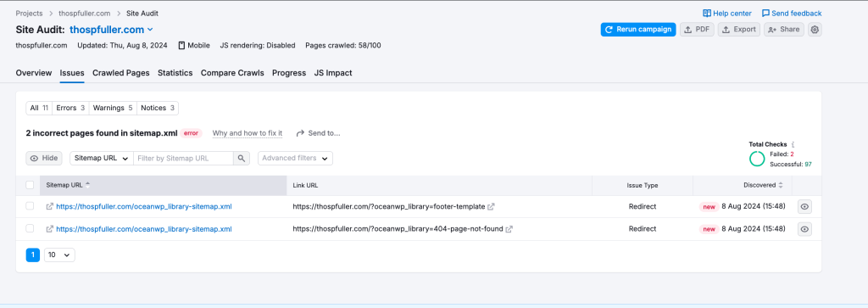
Task: Click the red error badge
Action: point(191,133)
